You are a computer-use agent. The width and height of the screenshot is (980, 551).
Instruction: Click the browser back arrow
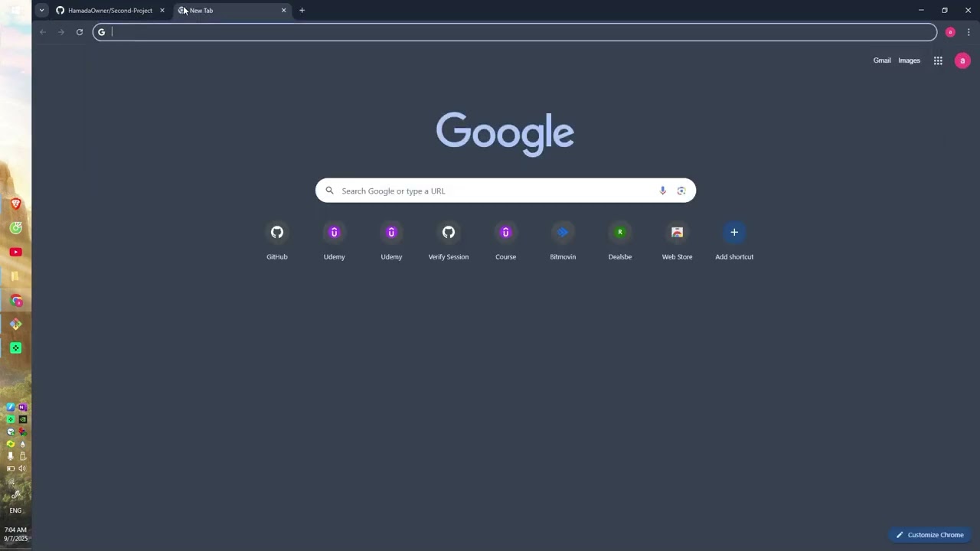tap(43, 31)
